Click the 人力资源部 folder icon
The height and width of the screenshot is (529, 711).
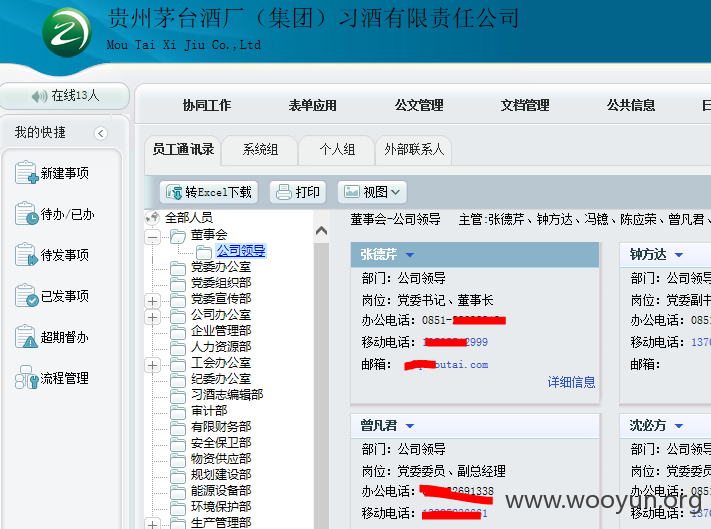coord(178,348)
